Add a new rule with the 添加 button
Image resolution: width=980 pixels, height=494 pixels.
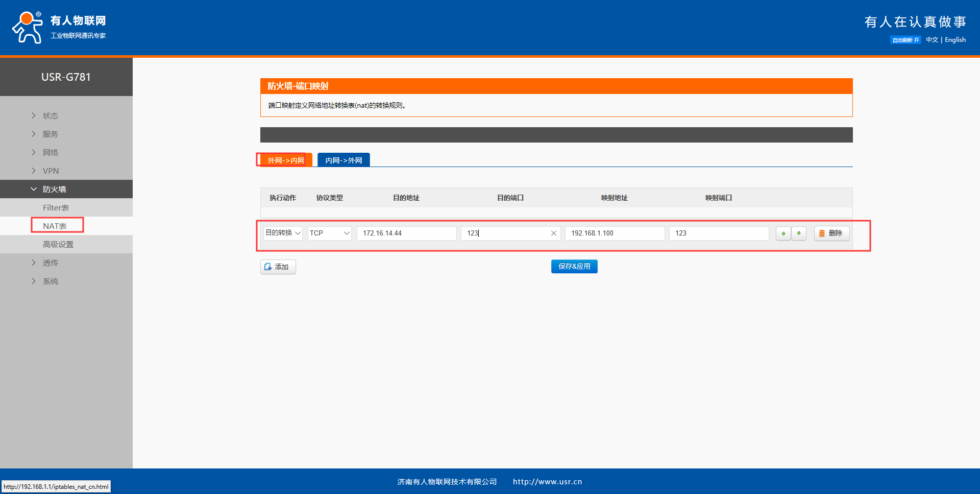[278, 267]
